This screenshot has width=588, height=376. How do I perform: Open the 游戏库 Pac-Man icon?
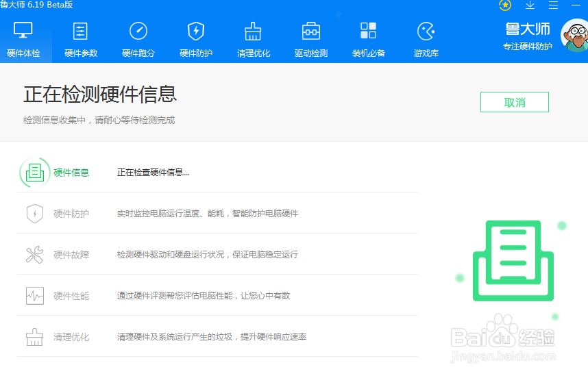coord(426,31)
